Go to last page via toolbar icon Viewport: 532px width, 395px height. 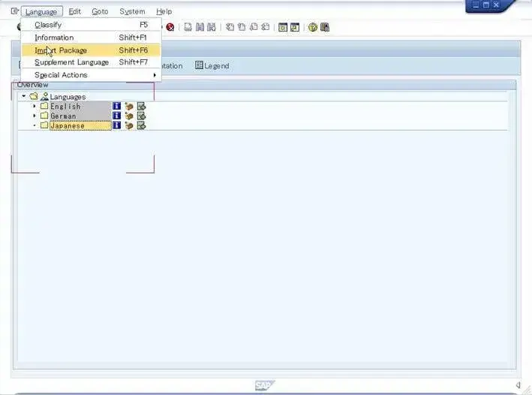[x=266, y=27]
